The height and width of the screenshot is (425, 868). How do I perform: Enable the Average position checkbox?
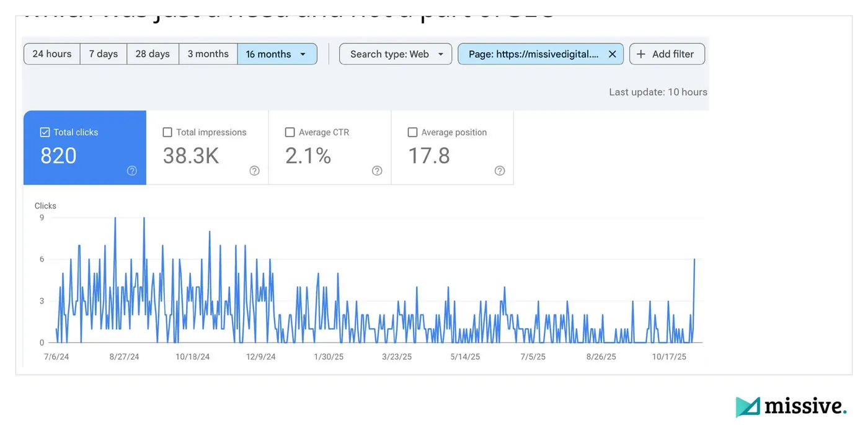tap(412, 132)
